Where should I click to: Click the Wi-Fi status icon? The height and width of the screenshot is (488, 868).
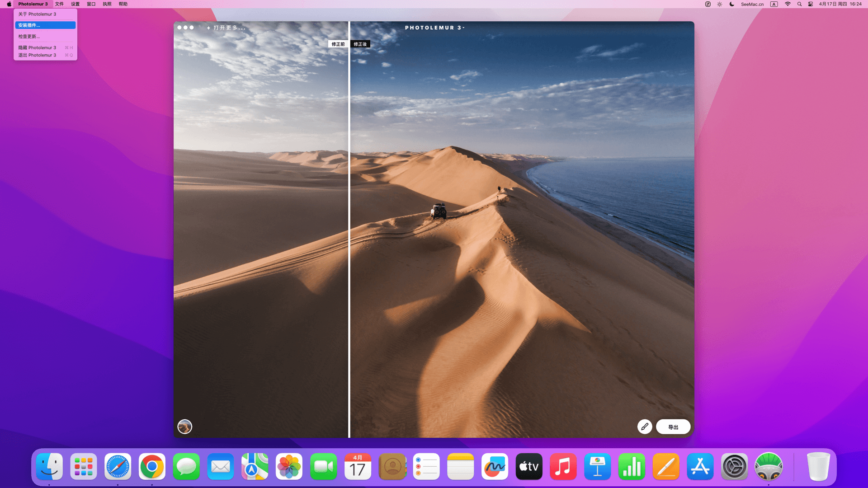pyautogui.click(x=788, y=4)
